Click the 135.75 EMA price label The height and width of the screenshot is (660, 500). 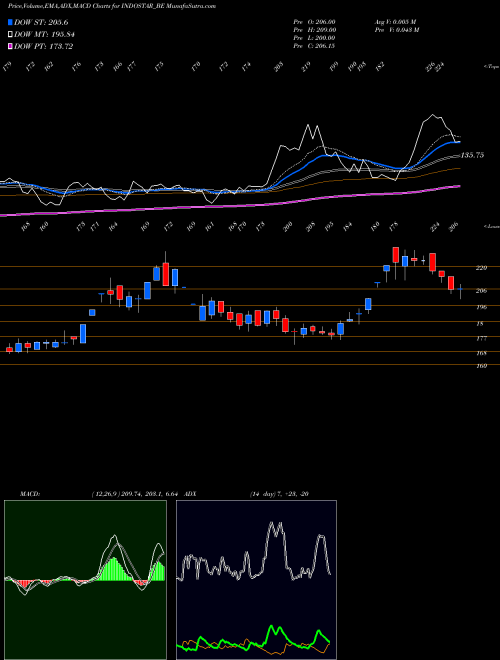click(472, 155)
